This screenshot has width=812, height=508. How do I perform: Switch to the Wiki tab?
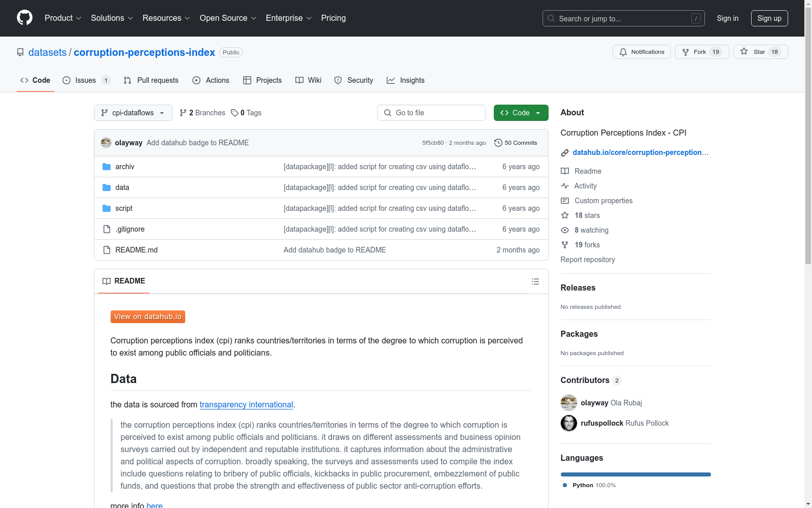309,80
